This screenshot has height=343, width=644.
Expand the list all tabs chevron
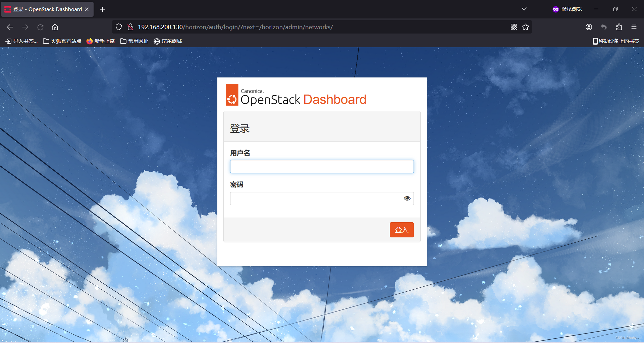coord(524,9)
